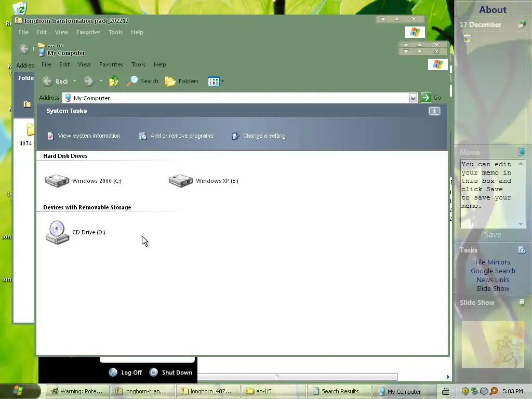The height and width of the screenshot is (399, 532).
Task: Click horizontal scrollbar right arrow
Action: click(x=448, y=377)
